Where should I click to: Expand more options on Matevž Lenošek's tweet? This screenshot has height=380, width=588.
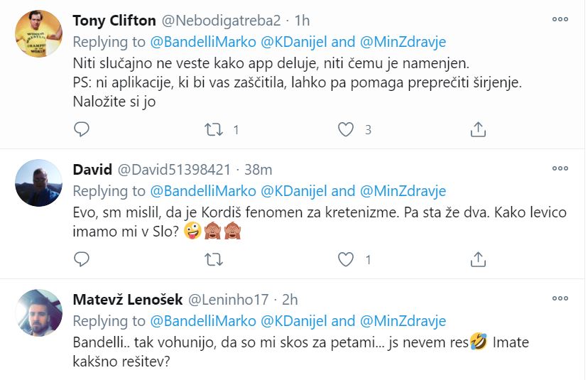560,298
